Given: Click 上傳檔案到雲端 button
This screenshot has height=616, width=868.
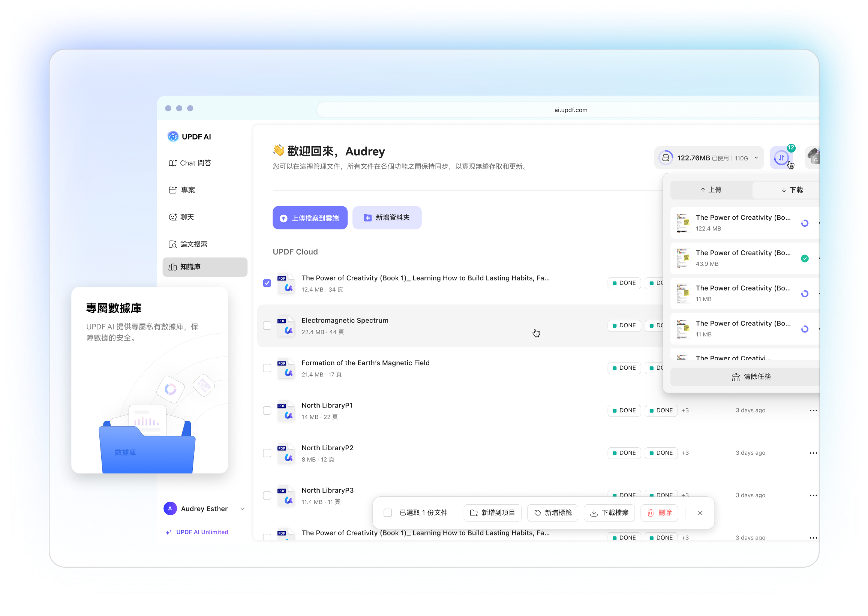Looking at the screenshot, I should pos(310,218).
